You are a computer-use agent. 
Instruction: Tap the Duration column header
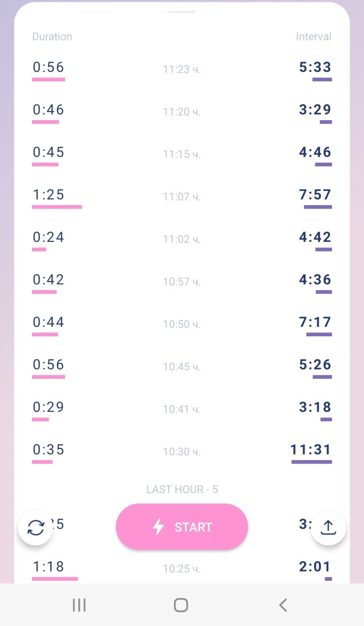(52, 37)
